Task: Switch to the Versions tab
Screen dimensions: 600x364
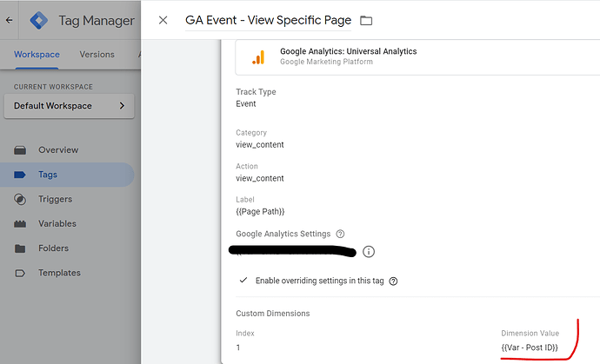Action: [97, 54]
